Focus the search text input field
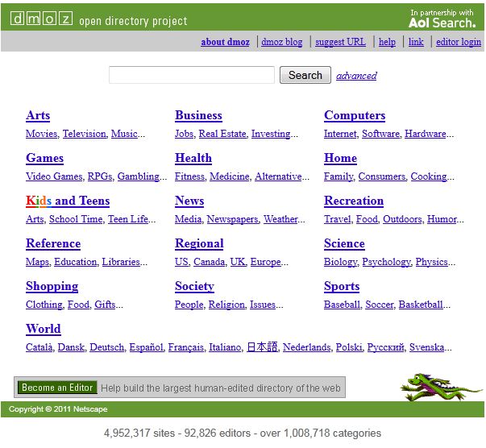This screenshot has height=448, width=486. (192, 75)
